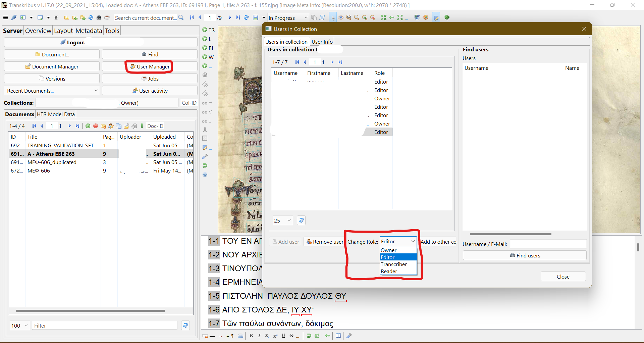This screenshot has height=343, width=644.
Task: Open the Jobs button
Action: 150,79
